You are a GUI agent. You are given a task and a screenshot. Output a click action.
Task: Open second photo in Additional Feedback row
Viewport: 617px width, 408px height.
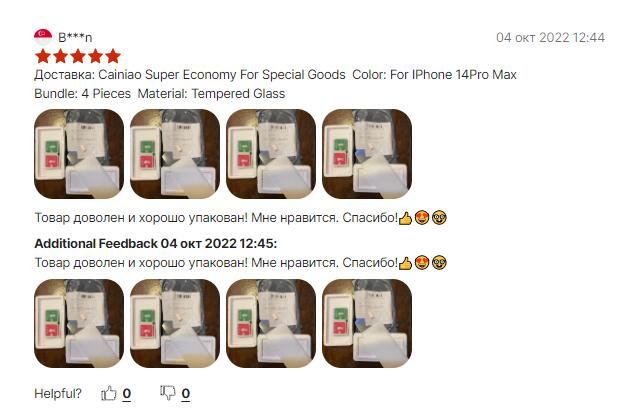[x=175, y=323]
